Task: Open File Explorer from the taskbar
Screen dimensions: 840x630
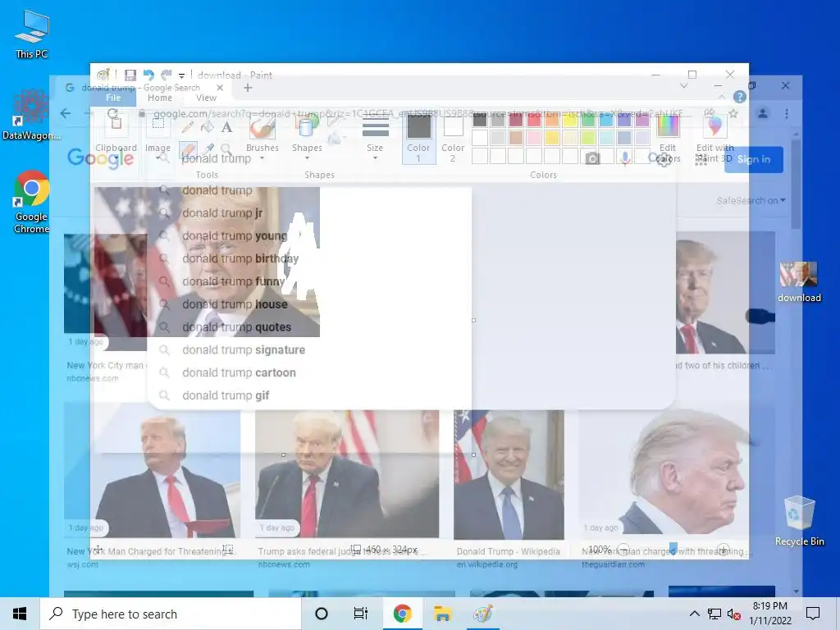Action: [x=442, y=614]
